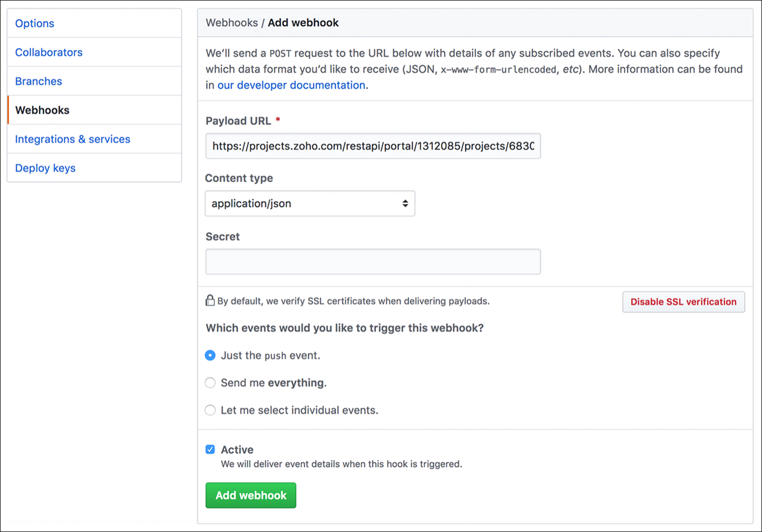The width and height of the screenshot is (762, 532).
Task: Click the SSL lock icon
Action: [x=210, y=301]
